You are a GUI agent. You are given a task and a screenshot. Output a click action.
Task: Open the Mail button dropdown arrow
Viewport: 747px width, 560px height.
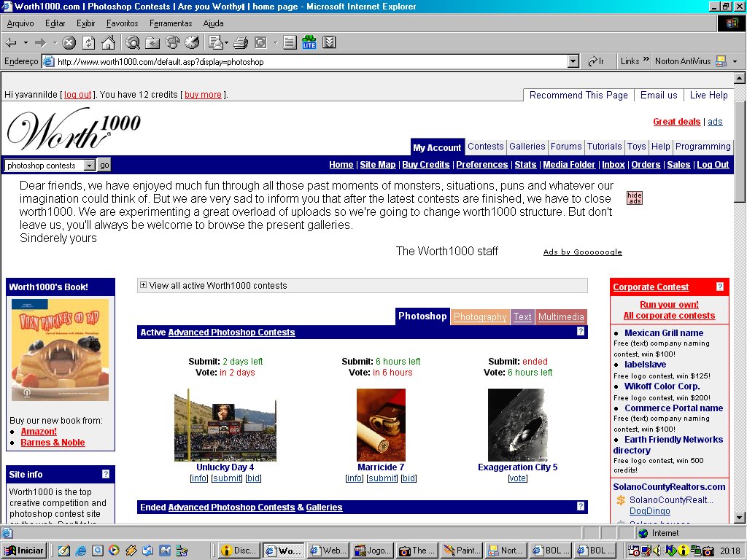point(226,43)
